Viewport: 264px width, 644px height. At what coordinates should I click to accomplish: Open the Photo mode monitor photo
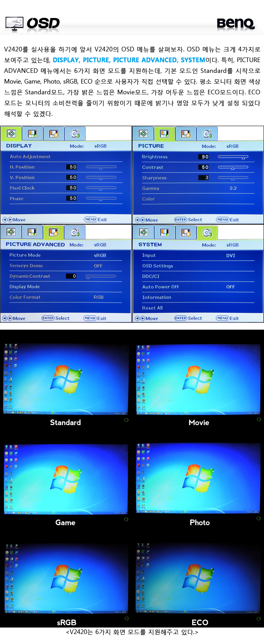tap(198, 478)
